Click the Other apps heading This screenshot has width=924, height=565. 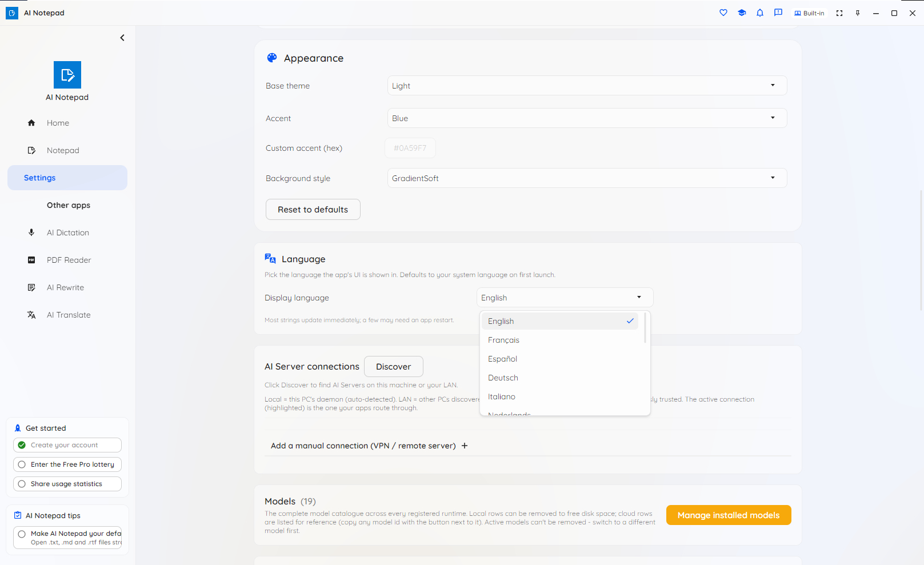(69, 205)
